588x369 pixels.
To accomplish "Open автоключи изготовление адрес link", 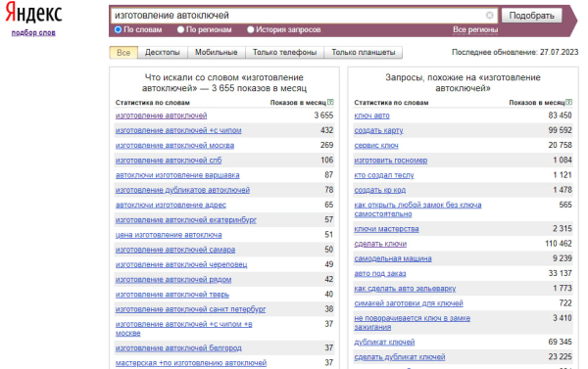I will [x=171, y=205].
